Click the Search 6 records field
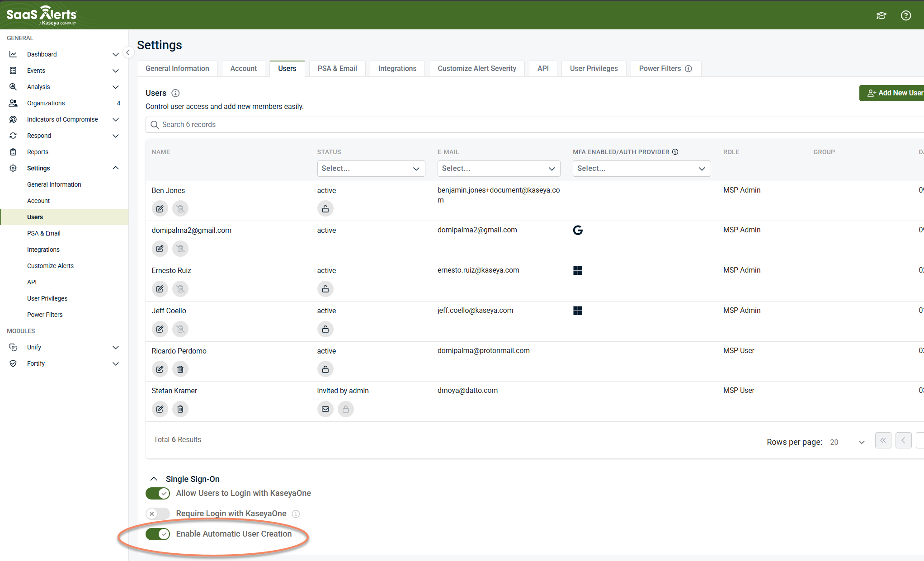This screenshot has height=561, width=924. pos(534,125)
